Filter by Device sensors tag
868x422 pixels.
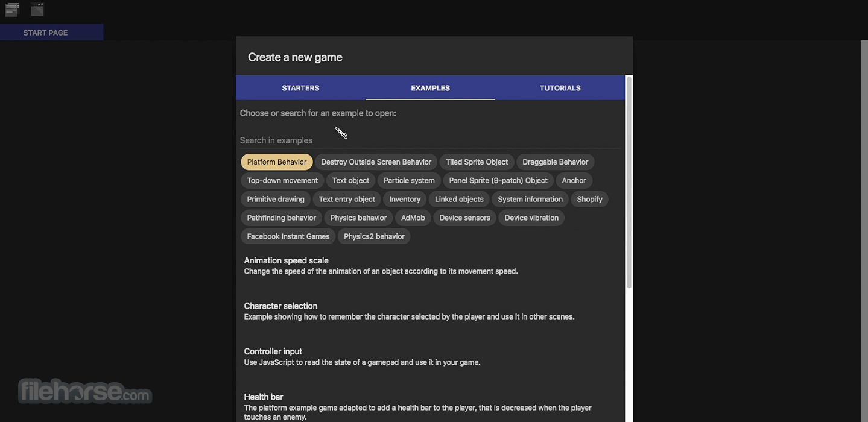point(464,218)
